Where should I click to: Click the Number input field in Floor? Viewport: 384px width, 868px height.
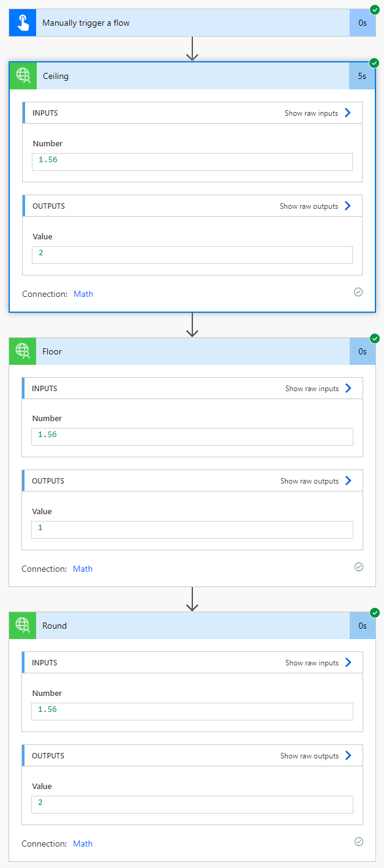192,436
